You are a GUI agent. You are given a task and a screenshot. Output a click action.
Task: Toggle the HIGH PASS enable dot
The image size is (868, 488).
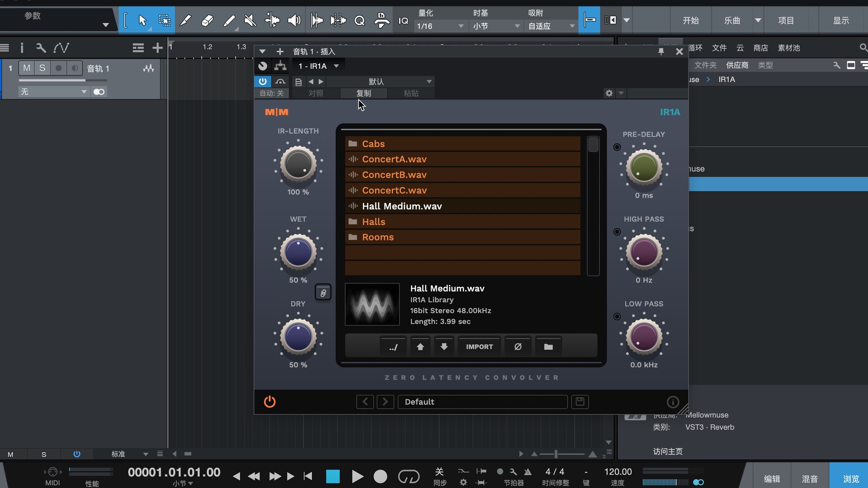point(617,232)
